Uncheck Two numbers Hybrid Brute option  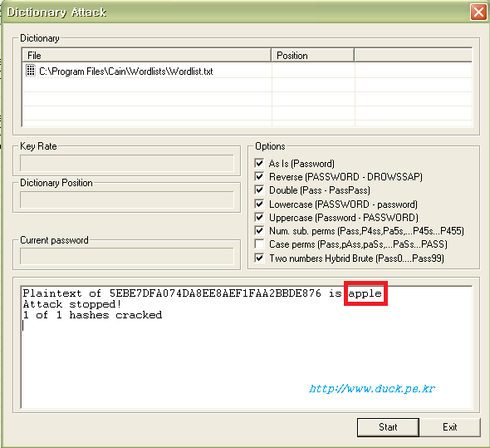pyautogui.click(x=259, y=258)
